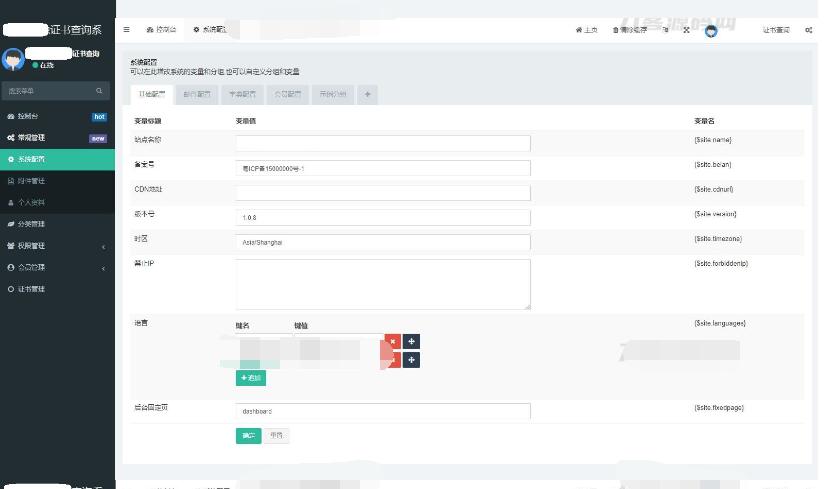Click the 权限管理 group icon
This screenshot has width=827, height=489.
[x=11, y=246]
